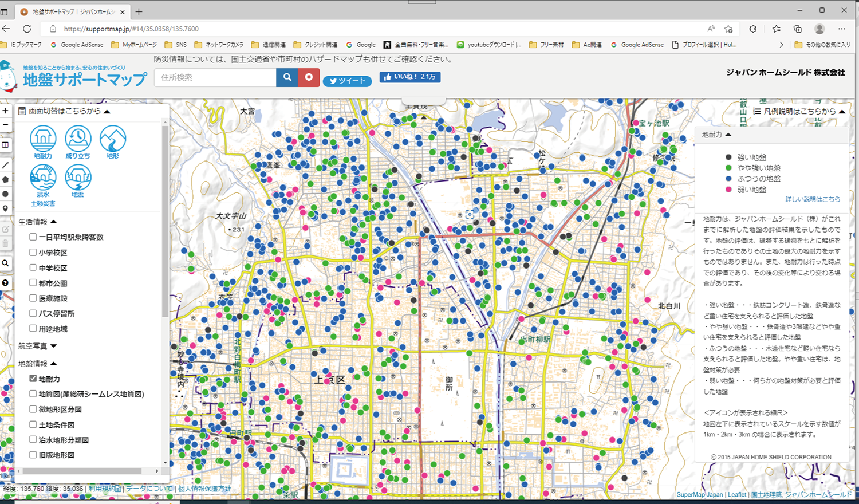859x504 pixels.
Task: Open the データについて link
Action: pos(149,489)
